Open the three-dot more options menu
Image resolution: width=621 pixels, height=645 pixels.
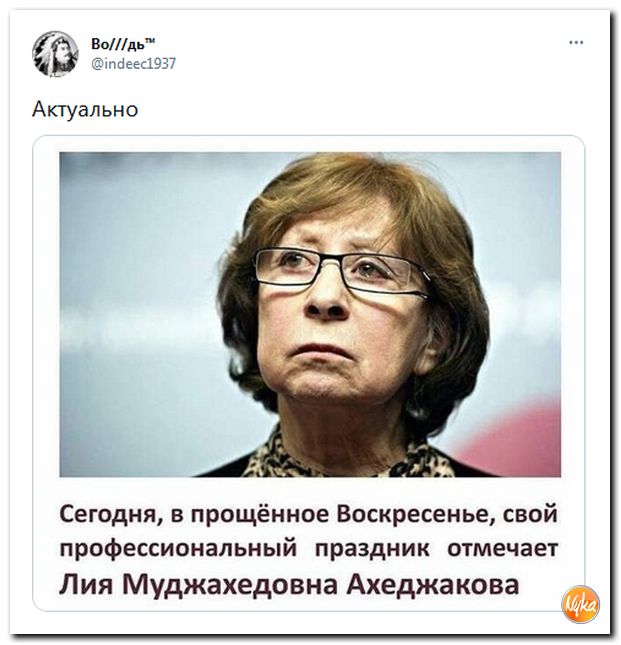pyautogui.click(x=576, y=42)
